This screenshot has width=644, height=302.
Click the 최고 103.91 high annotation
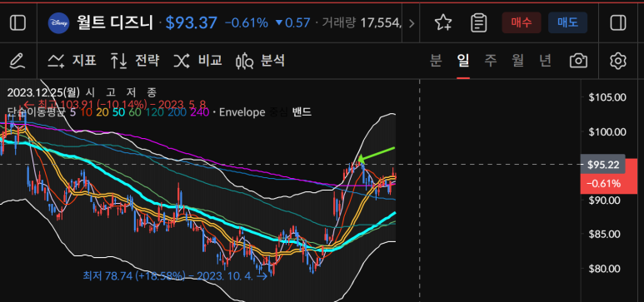click(x=115, y=104)
